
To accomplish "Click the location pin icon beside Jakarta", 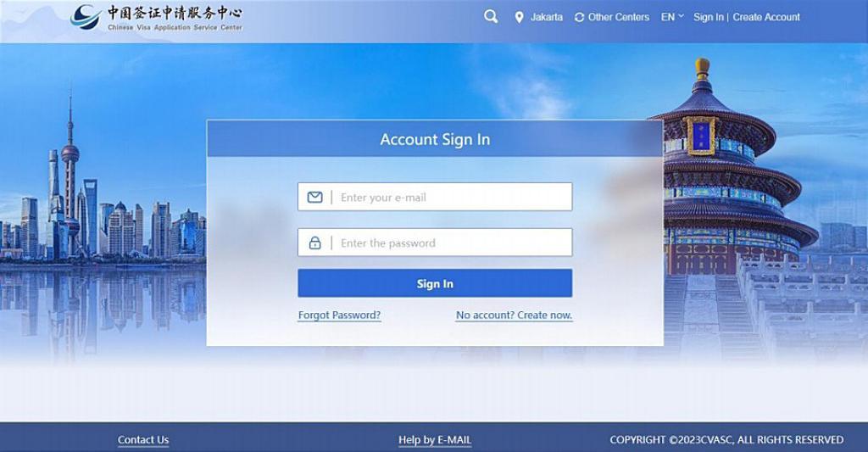I will [519, 18].
